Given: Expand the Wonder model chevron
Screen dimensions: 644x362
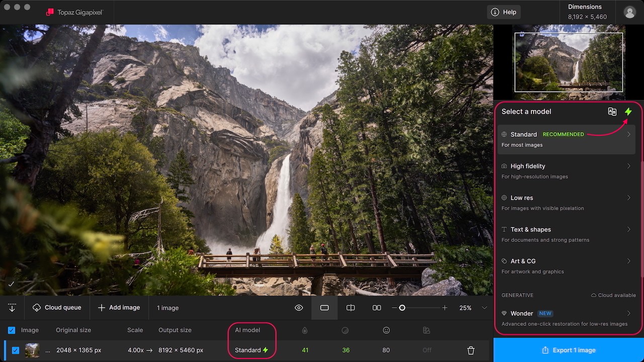Looking at the screenshot, I should click(x=628, y=313).
